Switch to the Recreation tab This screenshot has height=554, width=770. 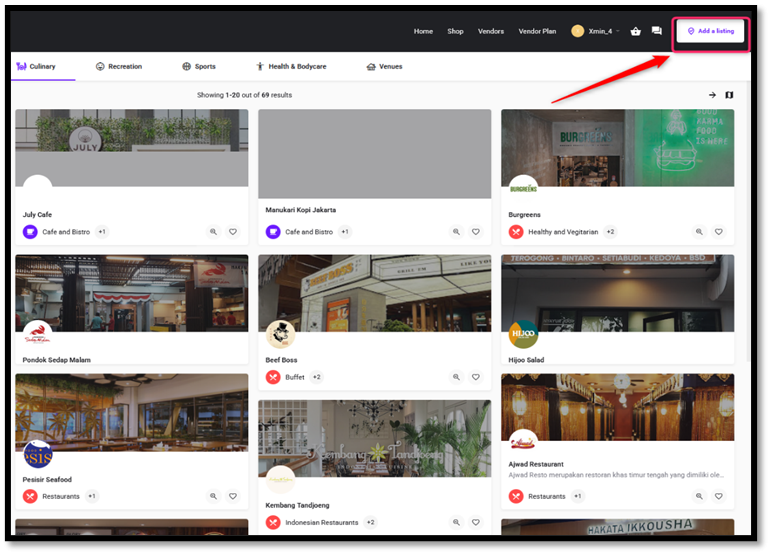[x=119, y=66]
